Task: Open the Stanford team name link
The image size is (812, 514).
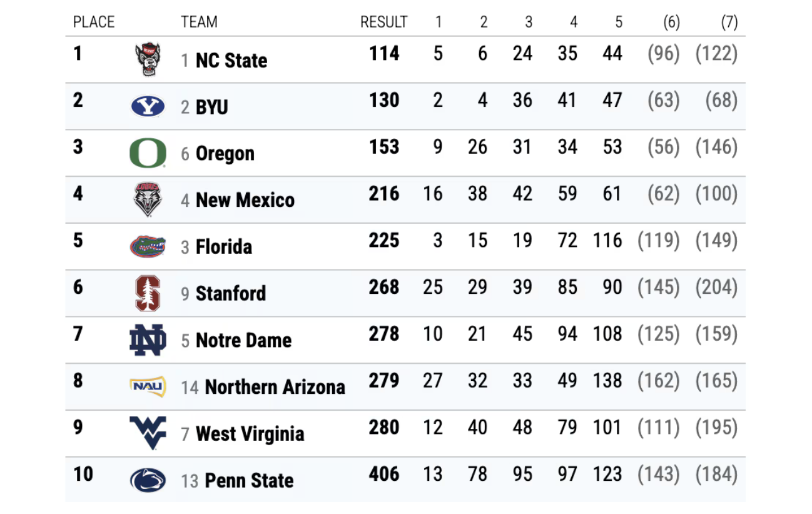Action: (x=230, y=293)
